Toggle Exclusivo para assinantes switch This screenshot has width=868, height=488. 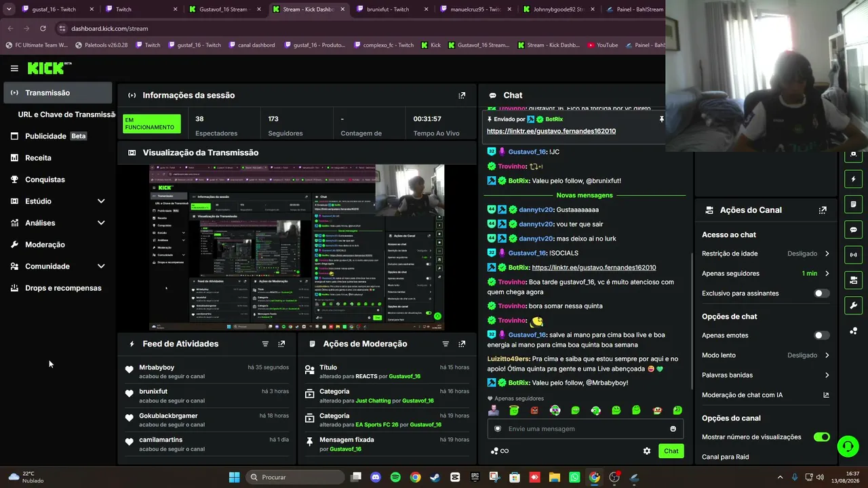821,293
